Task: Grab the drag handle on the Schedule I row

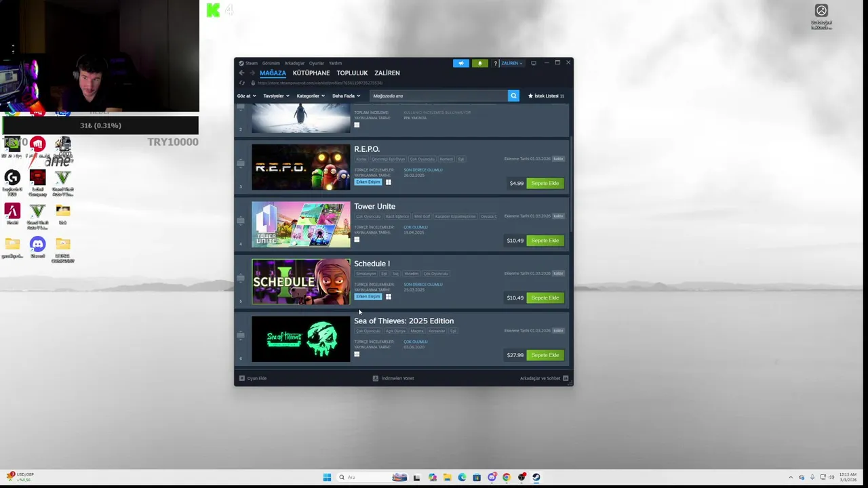Action: pyautogui.click(x=241, y=278)
